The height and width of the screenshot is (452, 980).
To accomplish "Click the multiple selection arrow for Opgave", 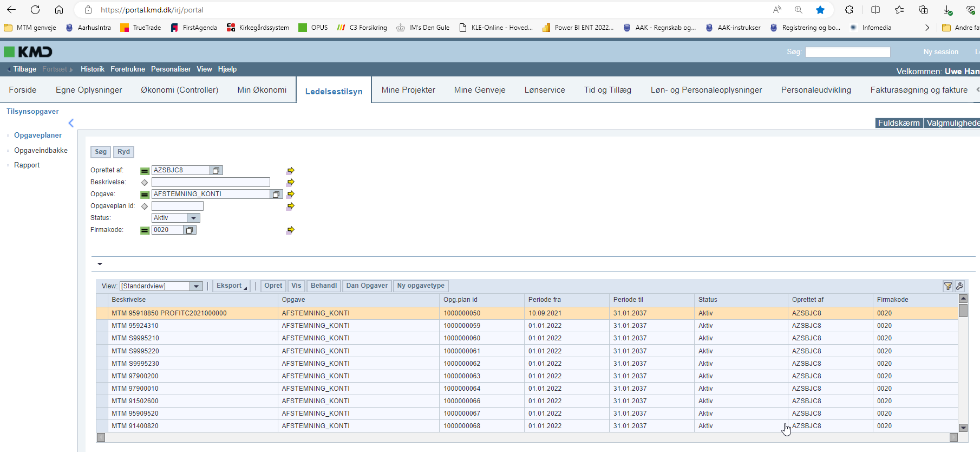I will [291, 194].
